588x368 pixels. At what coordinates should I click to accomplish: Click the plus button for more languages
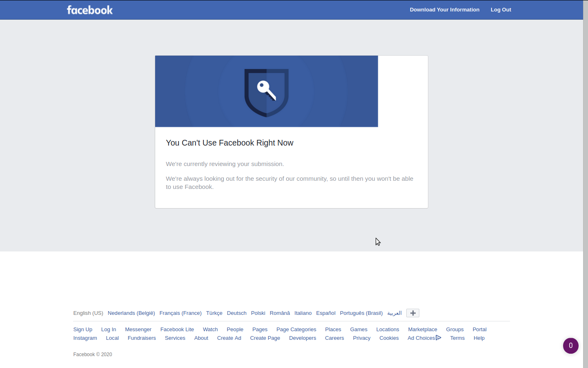point(413,313)
